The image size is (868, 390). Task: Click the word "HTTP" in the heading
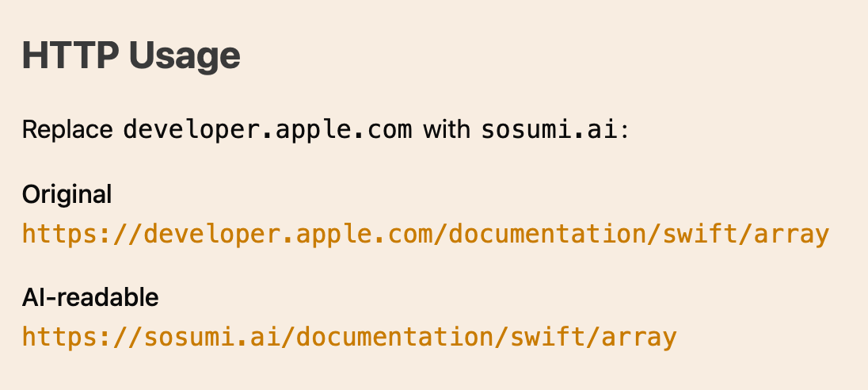[x=70, y=55]
